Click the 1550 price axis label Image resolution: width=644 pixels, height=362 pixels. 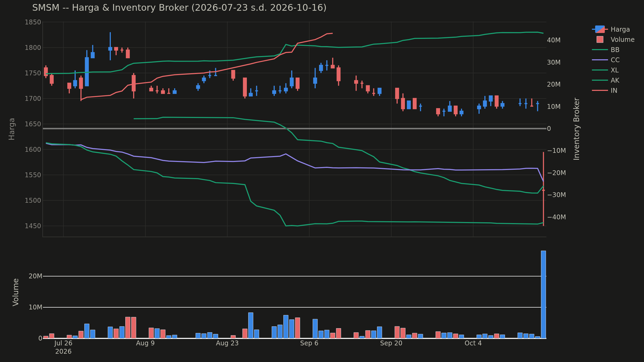tap(33, 175)
